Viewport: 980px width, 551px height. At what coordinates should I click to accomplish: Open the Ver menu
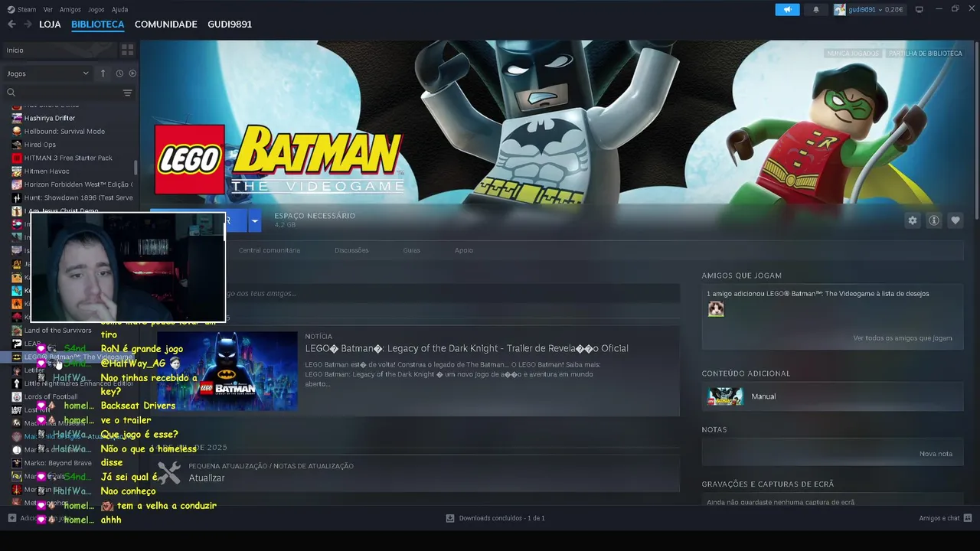coord(48,9)
